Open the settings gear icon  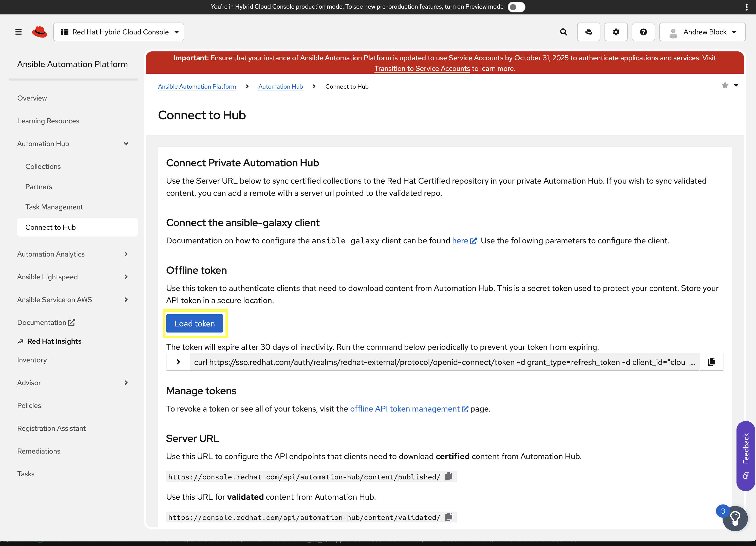(x=616, y=32)
